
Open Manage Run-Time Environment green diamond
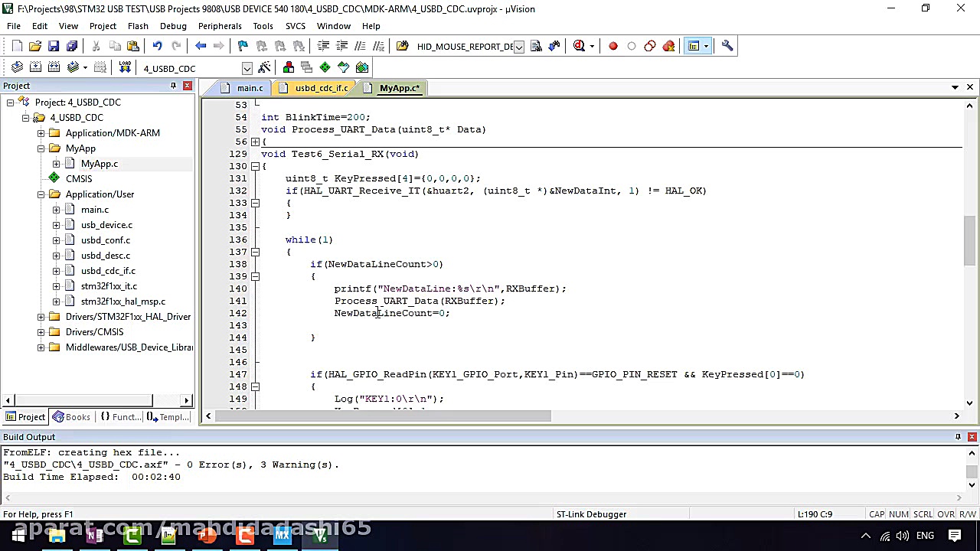(x=325, y=68)
